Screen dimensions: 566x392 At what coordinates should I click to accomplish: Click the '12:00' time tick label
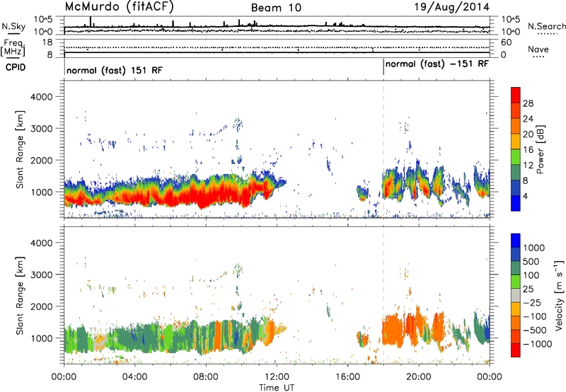pyautogui.click(x=277, y=377)
